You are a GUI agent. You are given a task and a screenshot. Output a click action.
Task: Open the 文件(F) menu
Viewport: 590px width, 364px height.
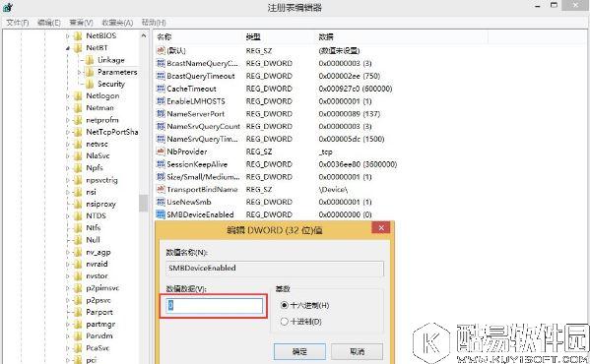coord(18,23)
